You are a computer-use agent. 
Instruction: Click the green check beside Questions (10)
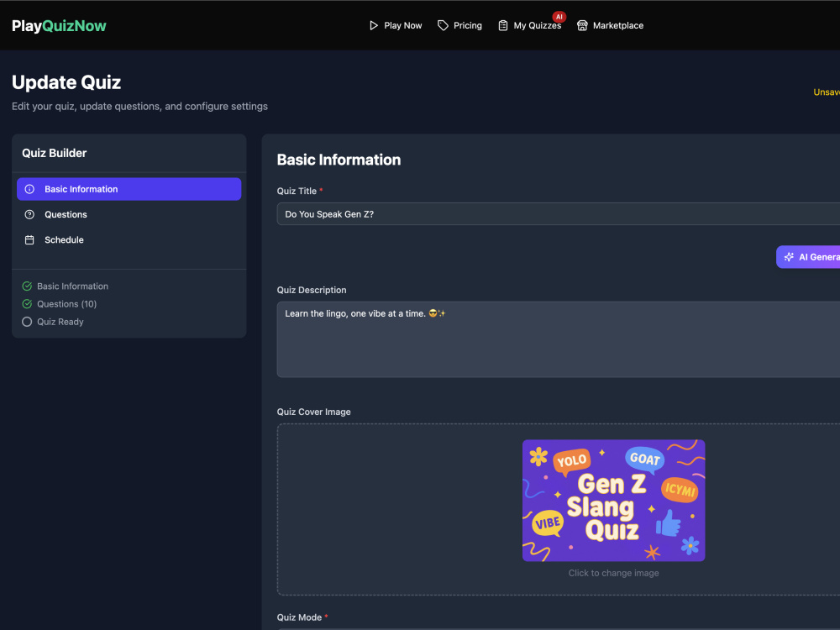[x=27, y=304]
